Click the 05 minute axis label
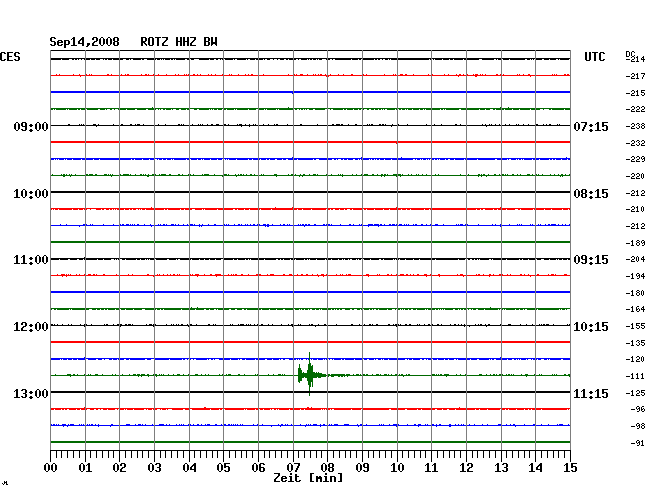This screenshot has height=494, width=650. (223, 468)
